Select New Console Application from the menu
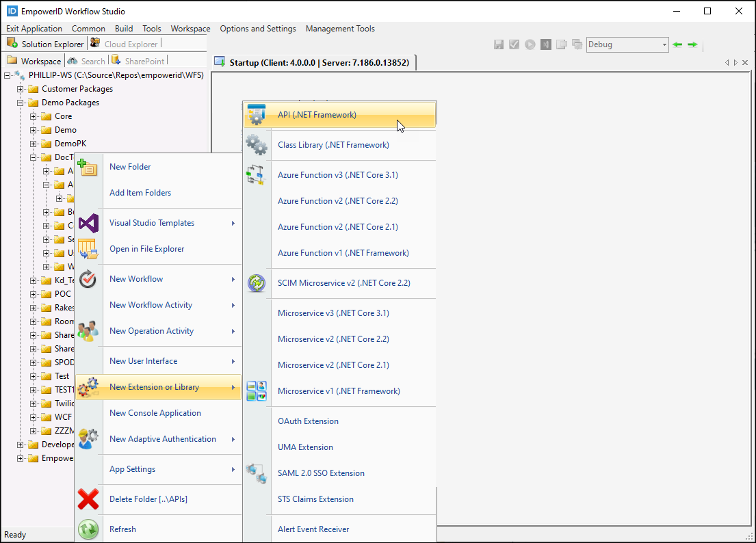Viewport: 756px width, 543px height. (x=155, y=412)
